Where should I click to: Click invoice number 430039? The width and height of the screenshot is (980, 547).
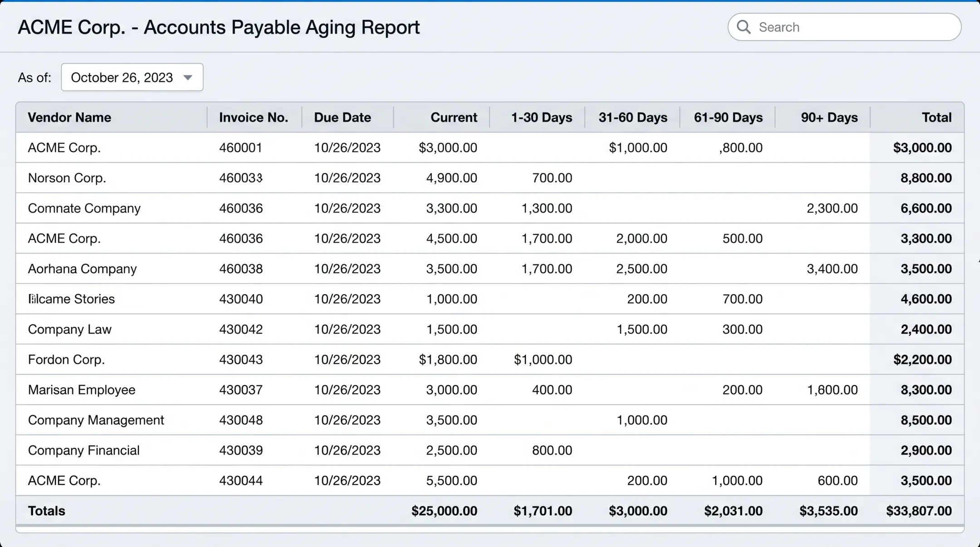coord(241,450)
